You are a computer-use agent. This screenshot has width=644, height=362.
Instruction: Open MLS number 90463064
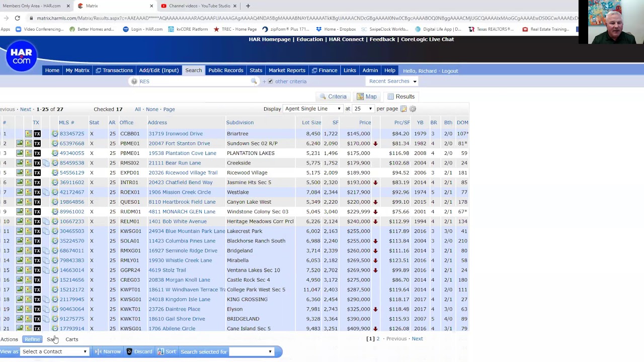coord(72,309)
